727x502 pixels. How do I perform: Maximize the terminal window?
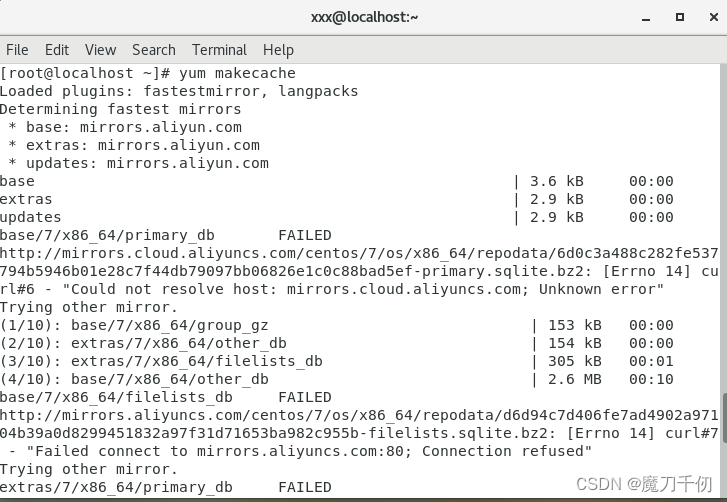click(x=680, y=17)
